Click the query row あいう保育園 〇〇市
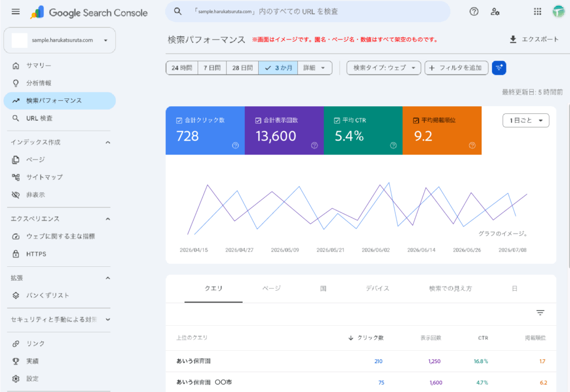The width and height of the screenshot is (570, 392). pyautogui.click(x=361, y=382)
